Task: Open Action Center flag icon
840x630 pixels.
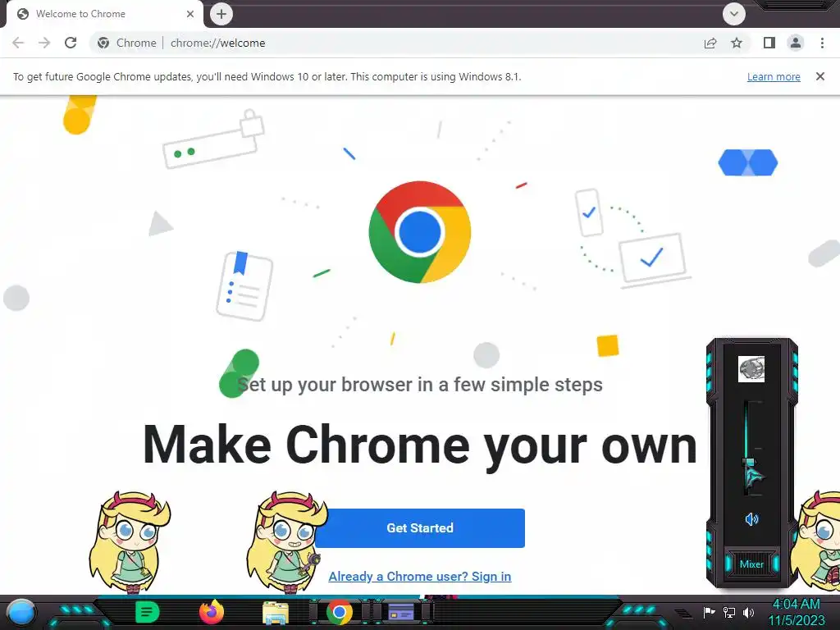Action: tap(710, 612)
